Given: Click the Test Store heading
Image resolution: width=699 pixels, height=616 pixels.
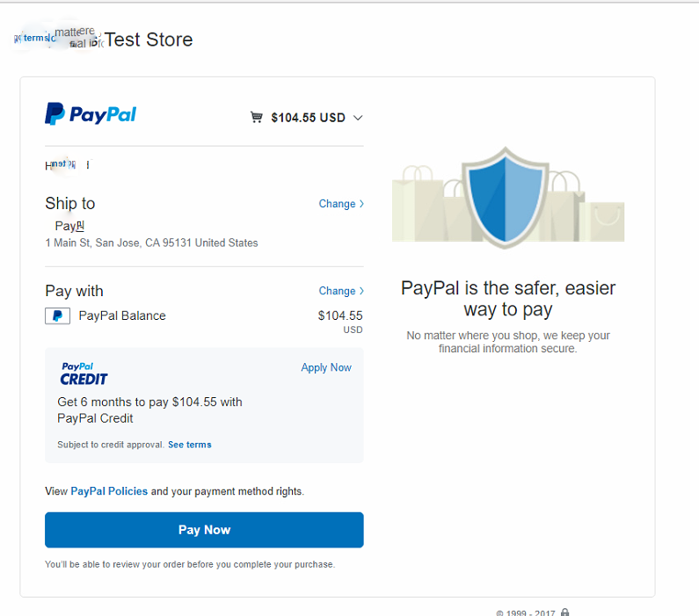Looking at the screenshot, I should coord(148,40).
